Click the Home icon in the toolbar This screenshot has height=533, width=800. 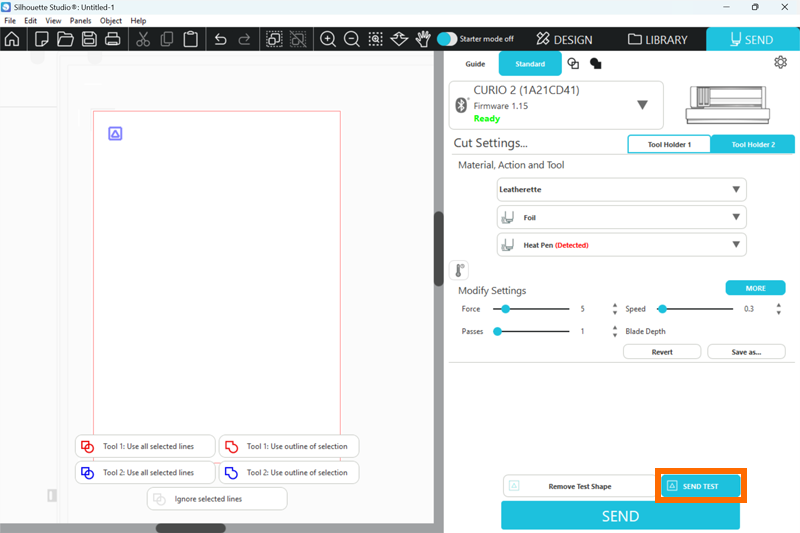click(x=12, y=39)
